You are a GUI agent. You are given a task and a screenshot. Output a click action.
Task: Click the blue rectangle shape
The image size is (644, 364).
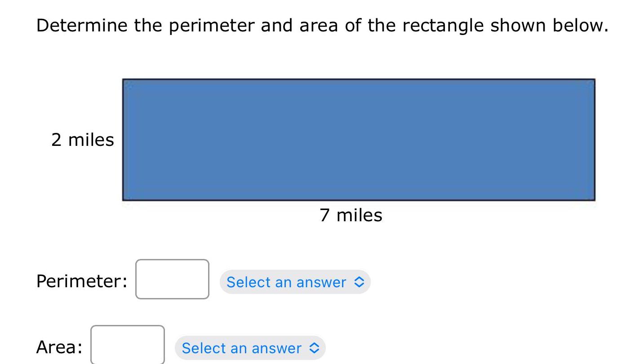coord(360,139)
